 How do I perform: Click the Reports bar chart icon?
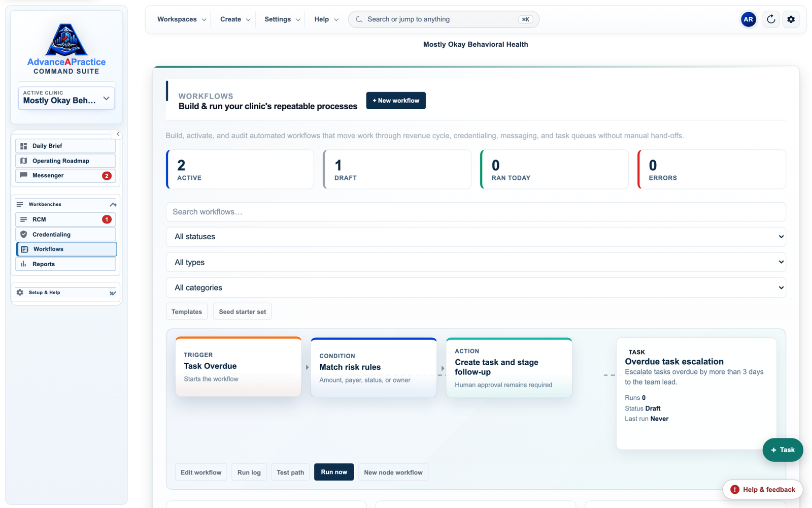23,264
